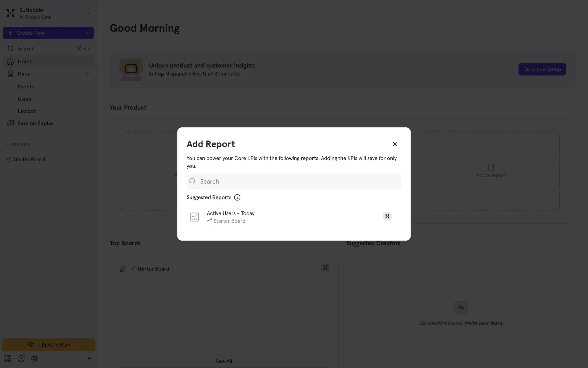The height and width of the screenshot is (368, 588).
Task: Expand the SLMobbin project dropdown
Action: click(x=88, y=13)
